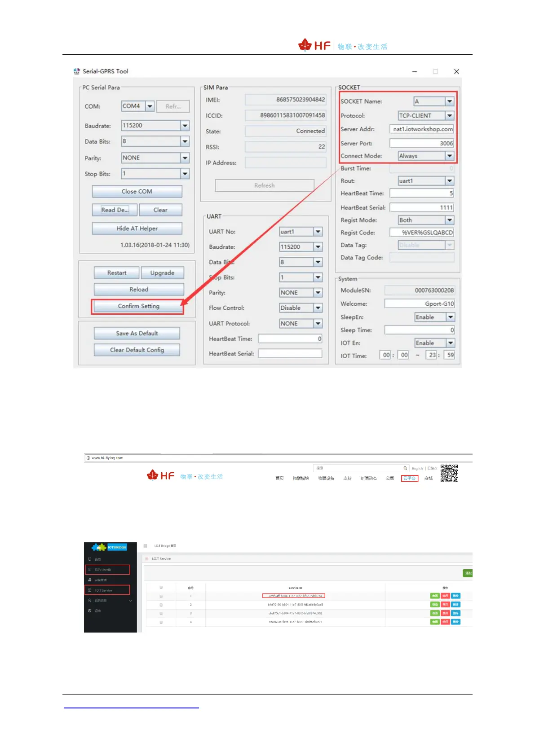Click red disable button in Service row 1
Screen dimensions: 535x756
(445, 596)
